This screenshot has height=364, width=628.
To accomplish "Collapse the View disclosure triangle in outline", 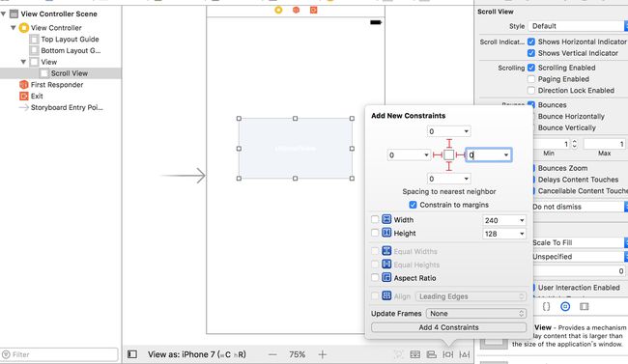I will click(x=23, y=62).
